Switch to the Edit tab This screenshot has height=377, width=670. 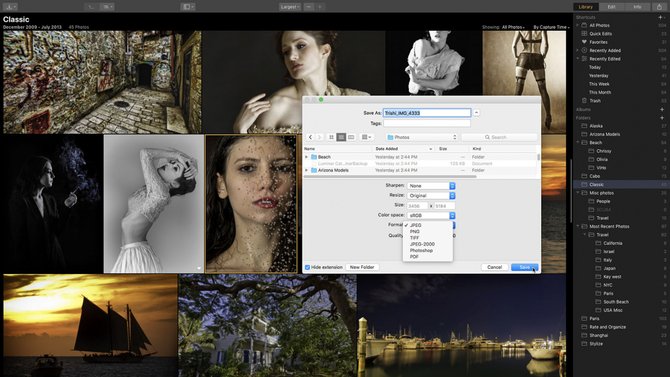click(x=611, y=7)
